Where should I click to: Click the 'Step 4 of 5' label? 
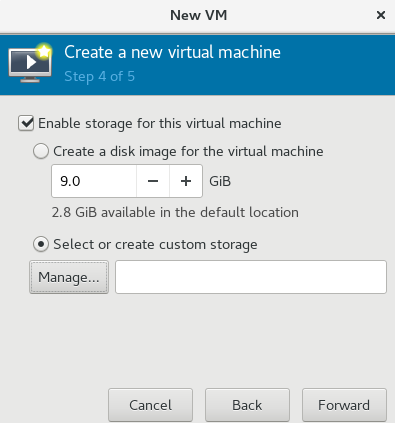point(99,76)
